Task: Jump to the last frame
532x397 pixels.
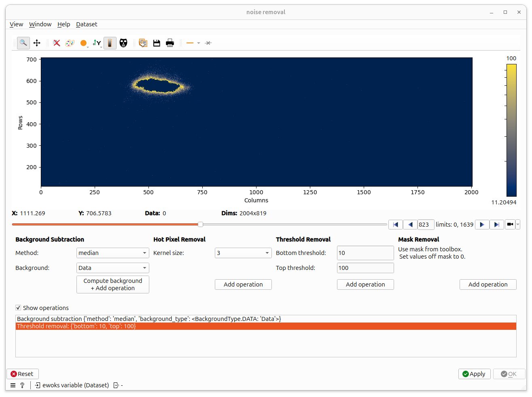Action: (x=496, y=225)
